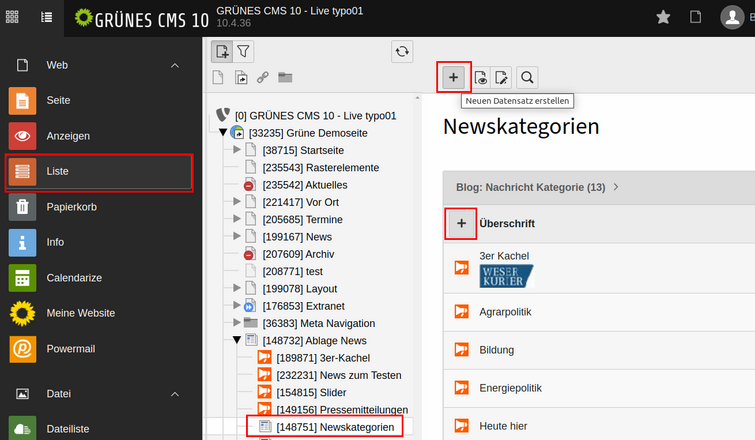Image resolution: width=755 pixels, height=440 pixels.
Task: Expand the Vor Ort tree node
Action: point(237,202)
